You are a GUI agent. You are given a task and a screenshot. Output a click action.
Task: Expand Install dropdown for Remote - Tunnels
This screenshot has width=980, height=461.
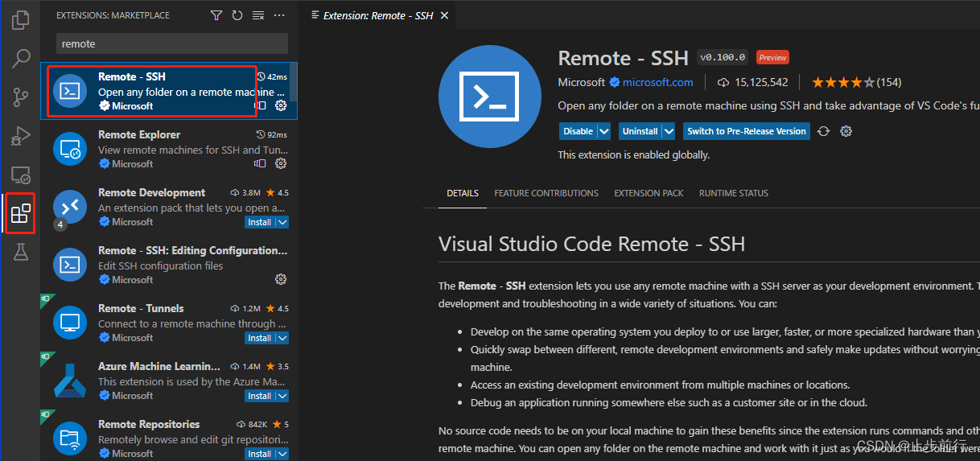pos(282,338)
